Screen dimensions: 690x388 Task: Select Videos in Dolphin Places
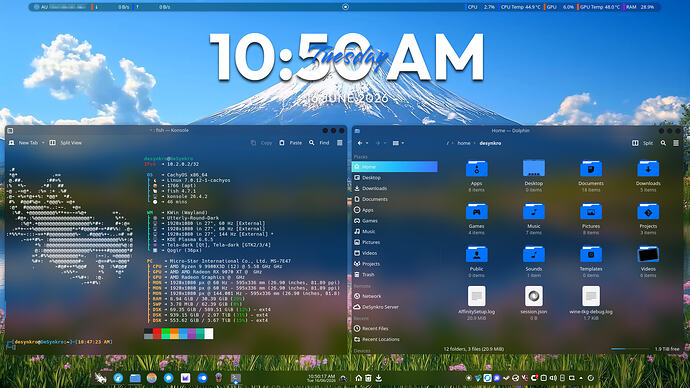[395, 253]
